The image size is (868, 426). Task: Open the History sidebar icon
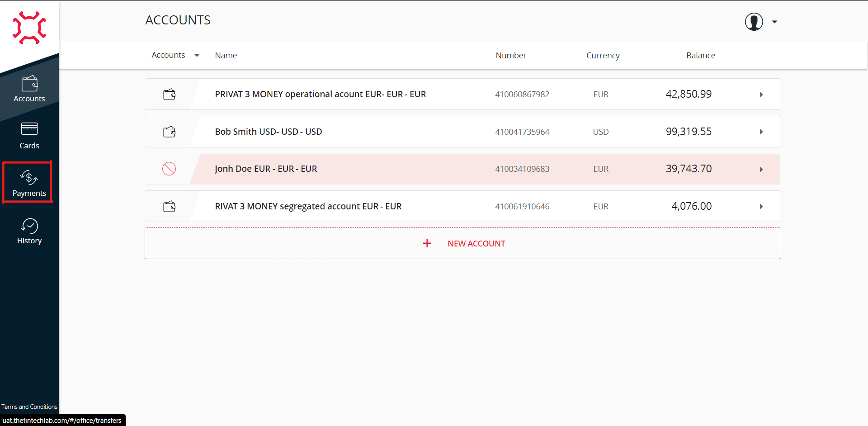pos(29,226)
